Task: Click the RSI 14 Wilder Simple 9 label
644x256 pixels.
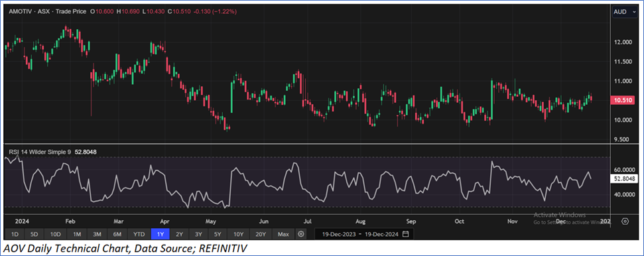Action: 40,152
